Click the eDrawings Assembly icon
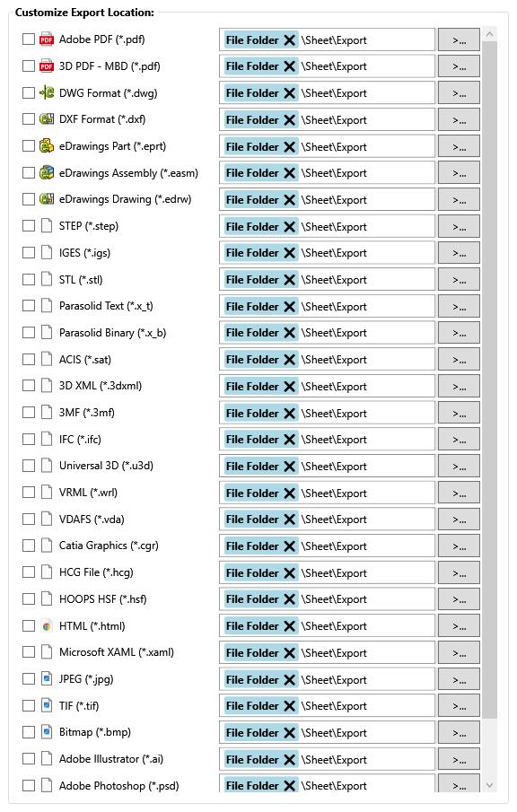Image resolution: width=517 pixels, height=812 pixels. [x=47, y=172]
